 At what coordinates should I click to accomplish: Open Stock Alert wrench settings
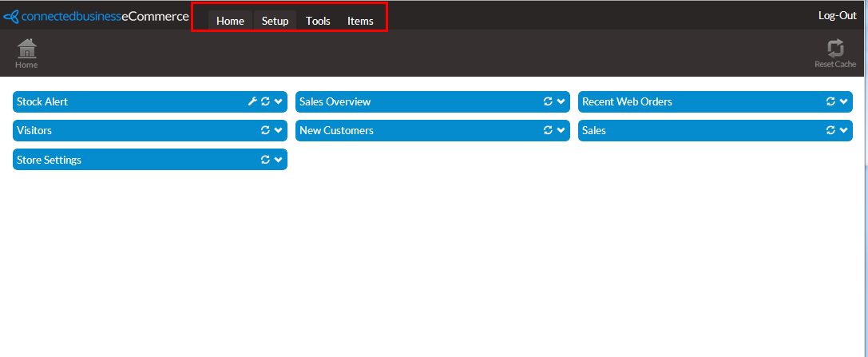pyautogui.click(x=252, y=101)
